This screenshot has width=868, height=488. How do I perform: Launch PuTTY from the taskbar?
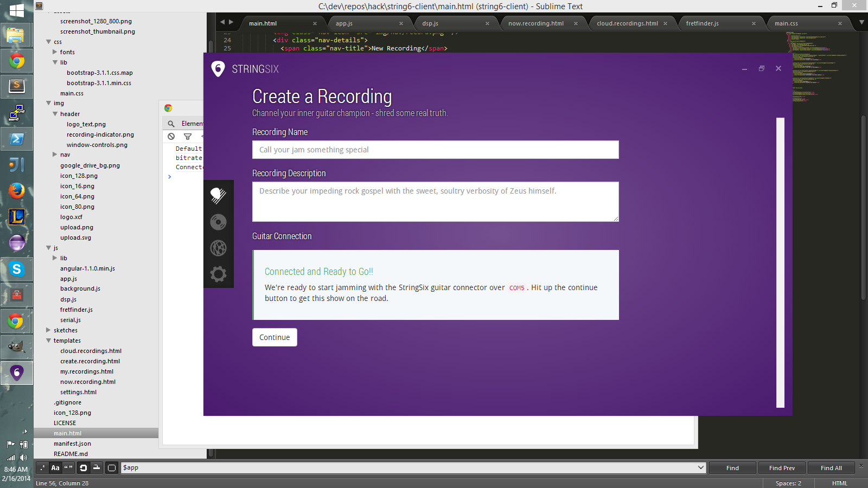point(16,113)
